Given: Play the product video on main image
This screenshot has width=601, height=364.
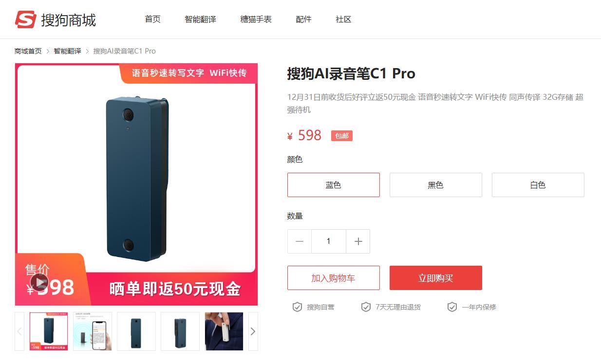Looking at the screenshot, I should pos(39,282).
